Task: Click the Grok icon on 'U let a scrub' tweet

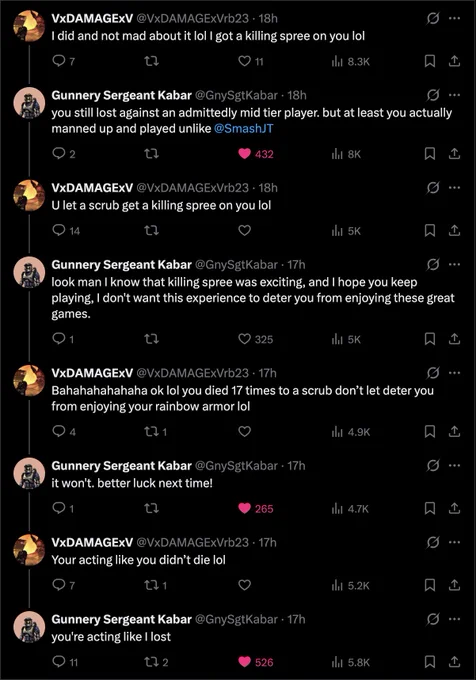Action: [433, 188]
